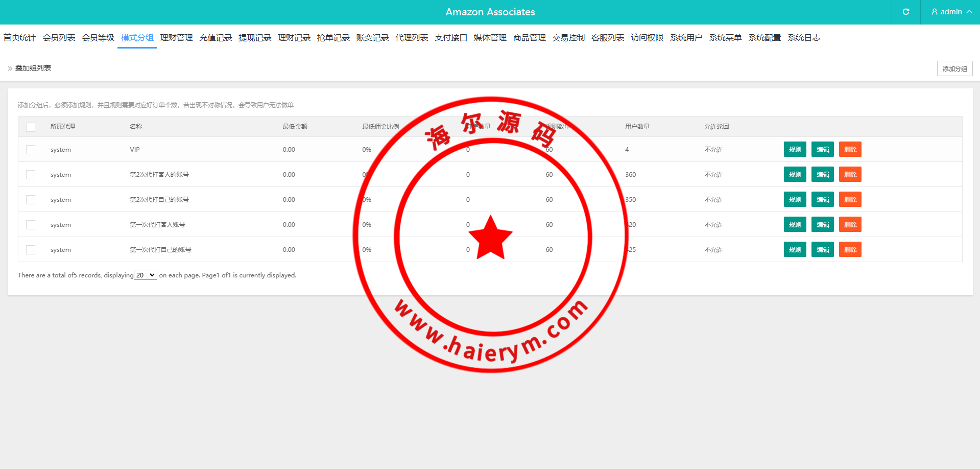Image resolution: width=980 pixels, height=469 pixels.
Task: Click 规则 button for VIP row
Action: (795, 150)
